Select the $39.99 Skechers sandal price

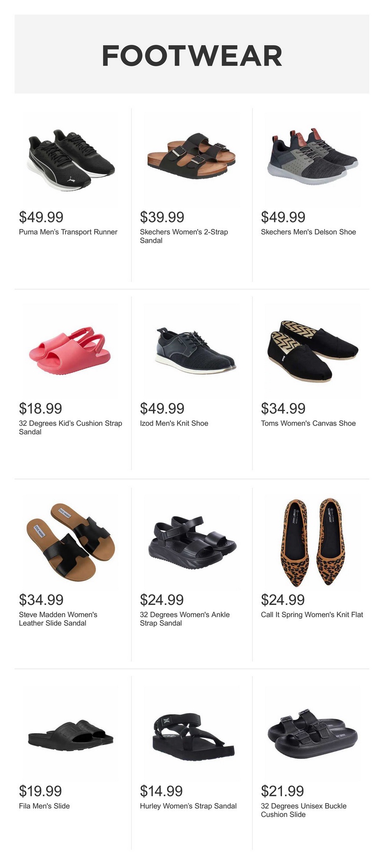click(x=162, y=217)
